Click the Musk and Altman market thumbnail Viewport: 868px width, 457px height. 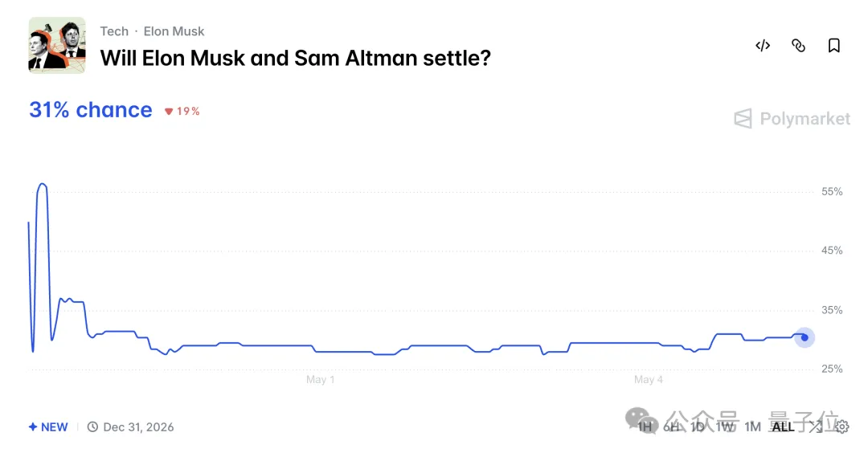click(57, 45)
